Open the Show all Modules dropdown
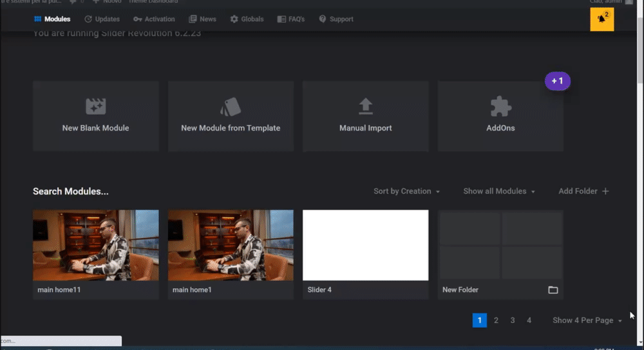 point(499,191)
